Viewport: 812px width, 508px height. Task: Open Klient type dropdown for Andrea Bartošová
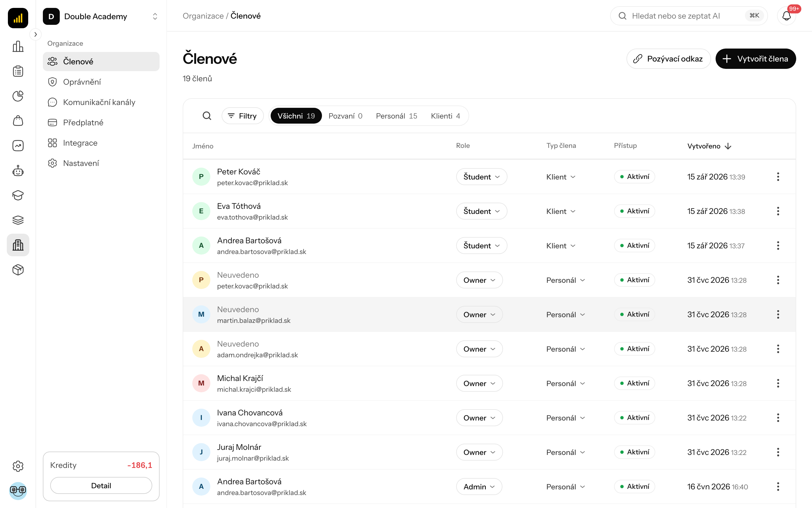click(x=561, y=246)
